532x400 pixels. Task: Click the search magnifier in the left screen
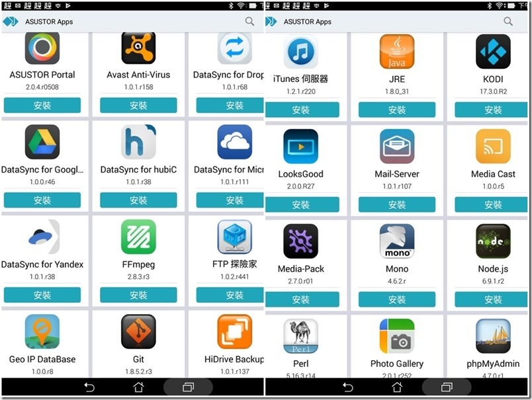(x=249, y=21)
